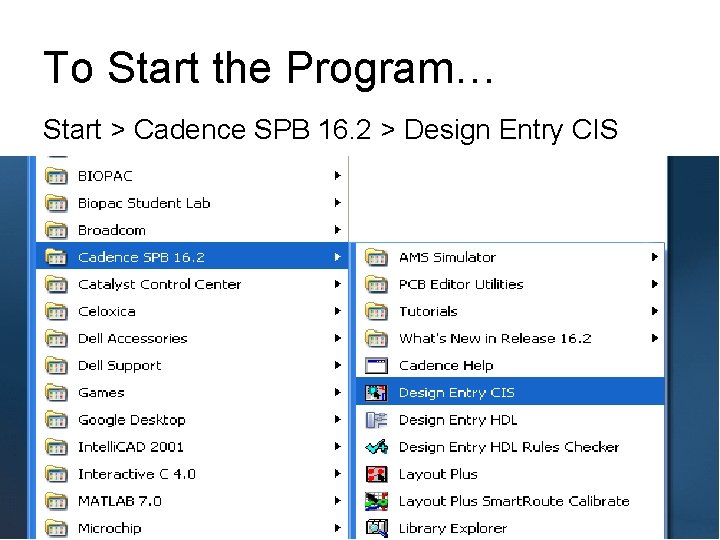The height and width of the screenshot is (540, 720).
Task: Click the Design Entry HDL Rules Checker icon
Action: (x=376, y=447)
